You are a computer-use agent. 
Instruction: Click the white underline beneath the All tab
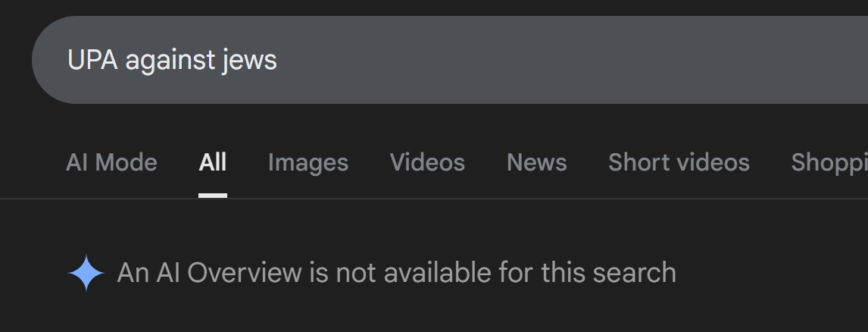pos(213,195)
